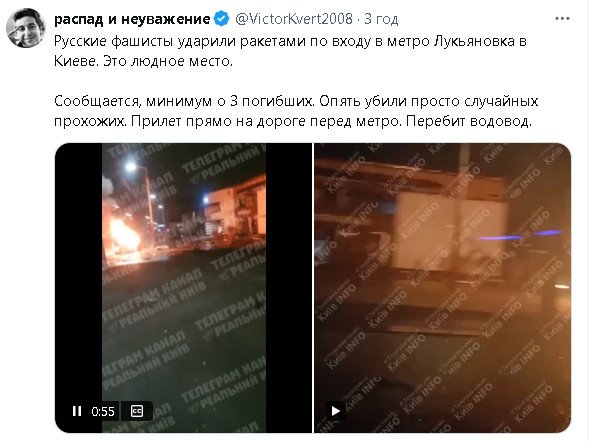Image resolution: width=590 pixels, height=441 pixels.
Task: Click the street lamp in left video
Action: pos(131,166)
